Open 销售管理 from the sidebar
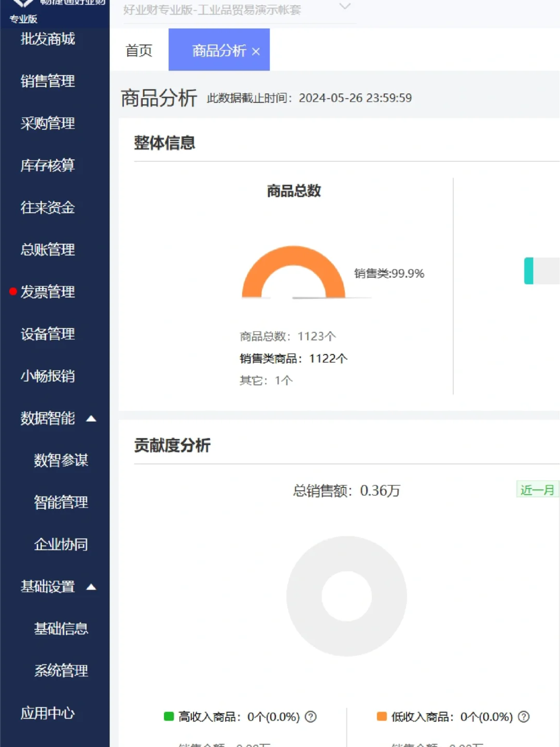560x747 pixels. [x=47, y=81]
